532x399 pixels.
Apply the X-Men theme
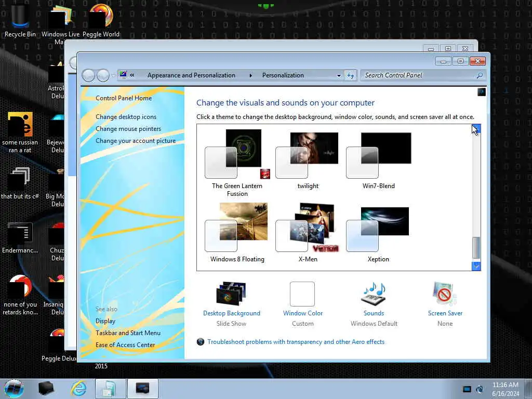coord(308,233)
